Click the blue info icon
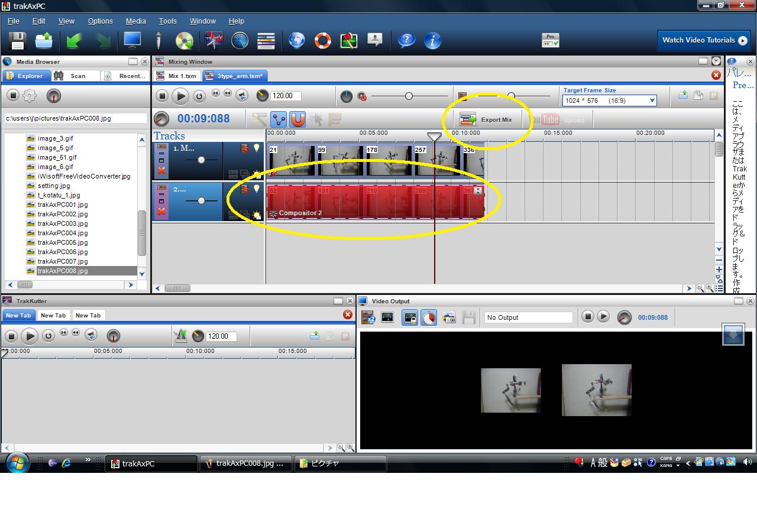This screenshot has height=532, width=757. [432, 40]
